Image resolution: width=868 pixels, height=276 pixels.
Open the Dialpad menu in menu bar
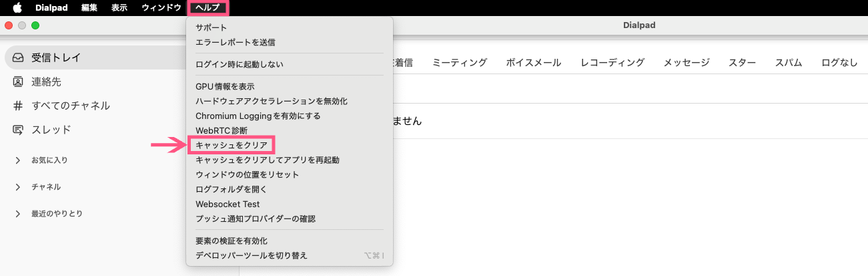click(52, 8)
